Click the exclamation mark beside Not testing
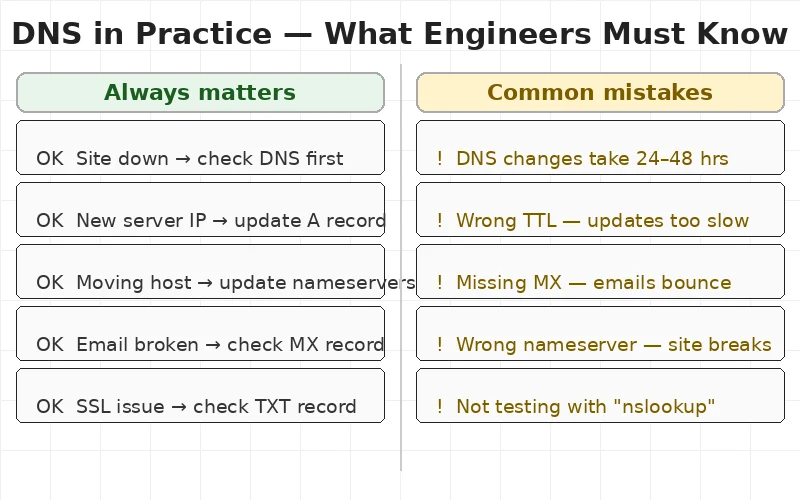This screenshot has width=800, height=500. tap(440, 407)
